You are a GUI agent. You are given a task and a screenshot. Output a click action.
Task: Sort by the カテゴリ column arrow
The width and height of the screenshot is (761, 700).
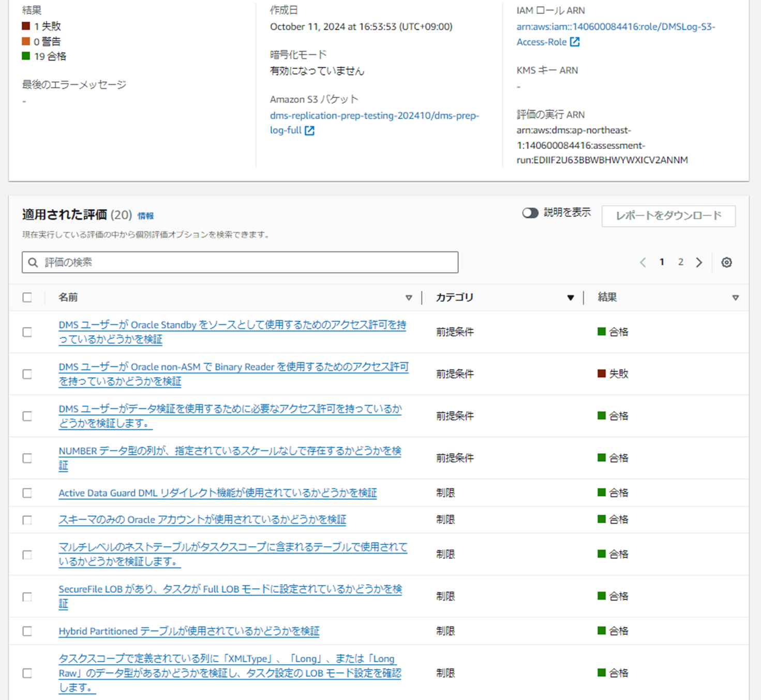click(571, 297)
